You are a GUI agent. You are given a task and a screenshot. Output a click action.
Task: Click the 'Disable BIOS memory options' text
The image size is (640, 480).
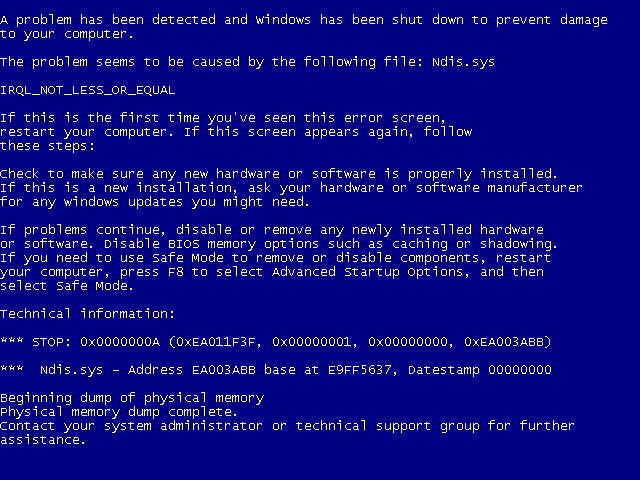pos(211,244)
